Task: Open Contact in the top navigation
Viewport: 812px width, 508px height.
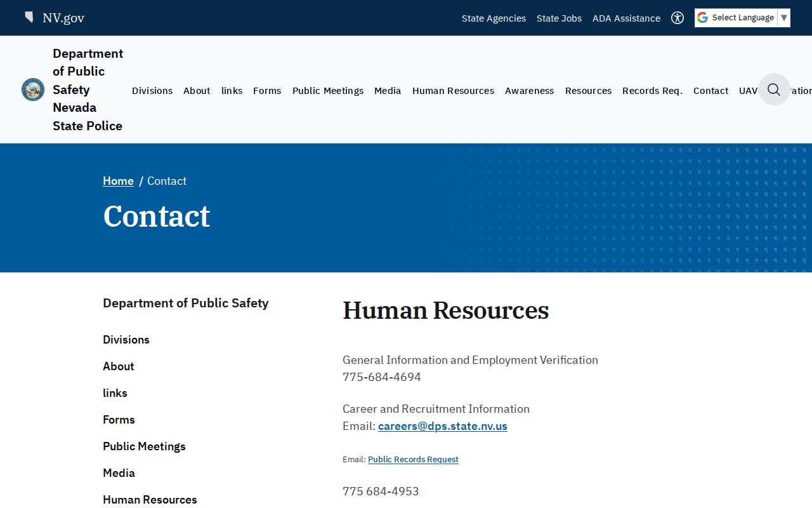Action: (x=710, y=91)
